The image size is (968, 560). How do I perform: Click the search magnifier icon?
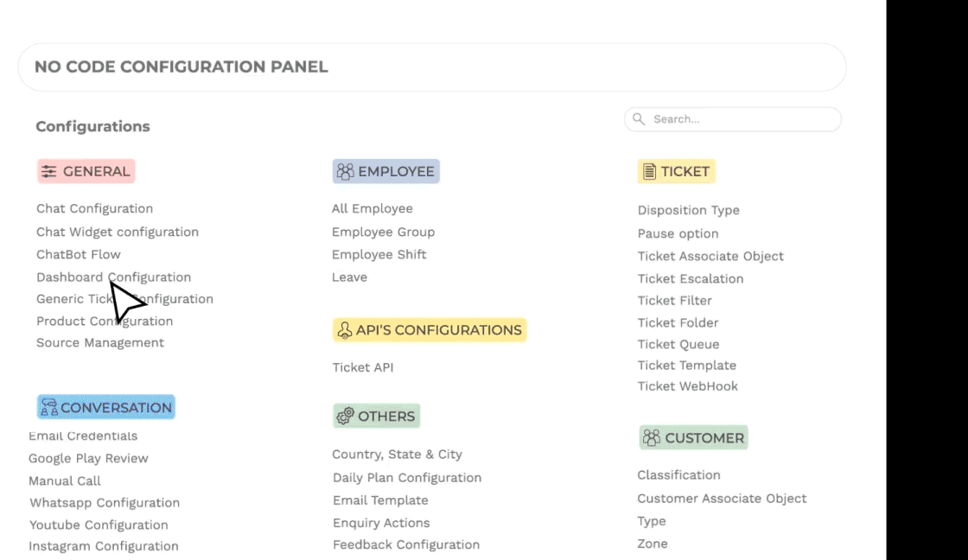pos(639,119)
